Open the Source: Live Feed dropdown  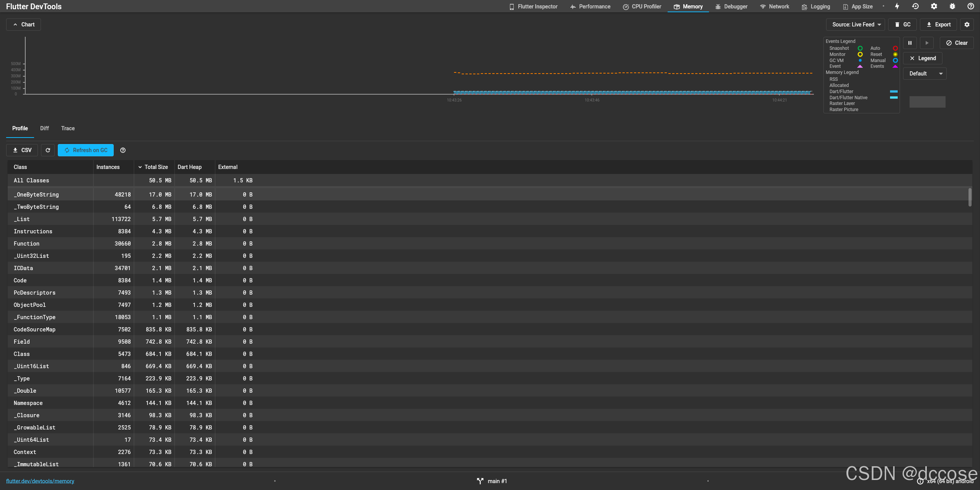pos(856,25)
